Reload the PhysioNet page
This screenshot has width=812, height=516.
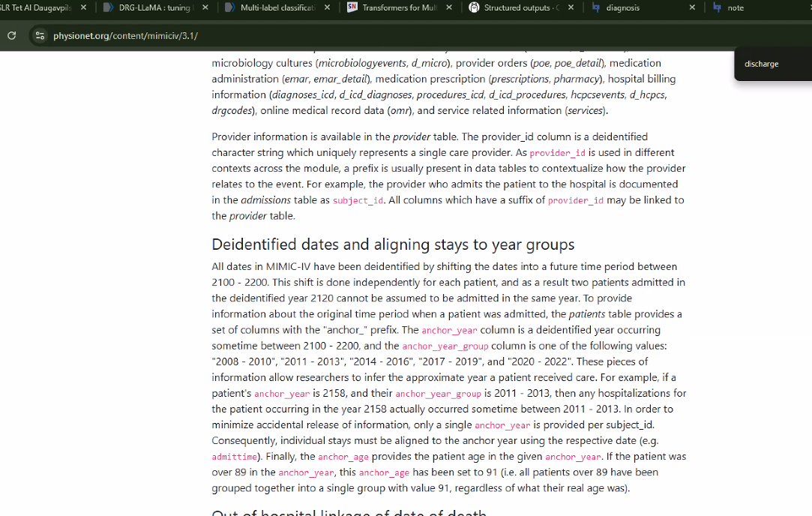point(11,36)
